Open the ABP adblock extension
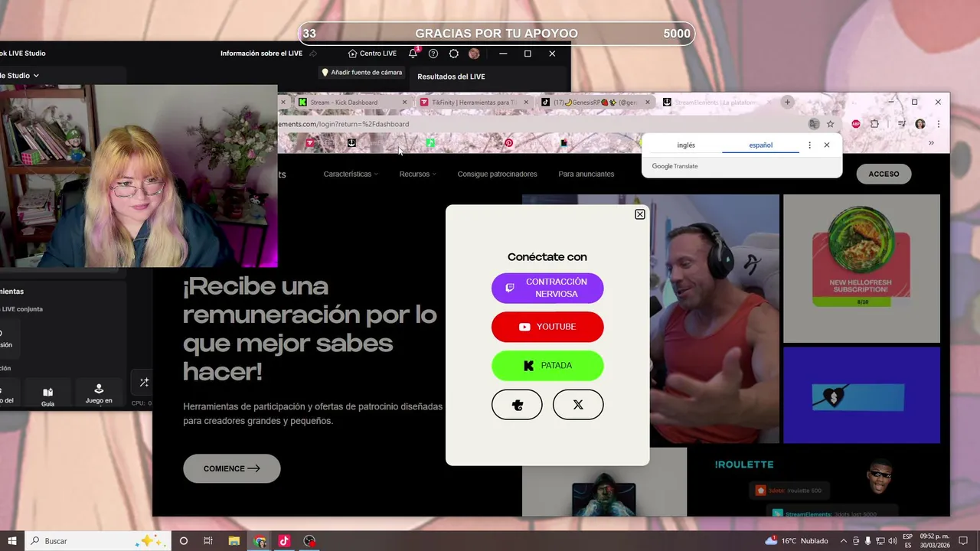This screenshot has width=980, height=551. point(856,124)
